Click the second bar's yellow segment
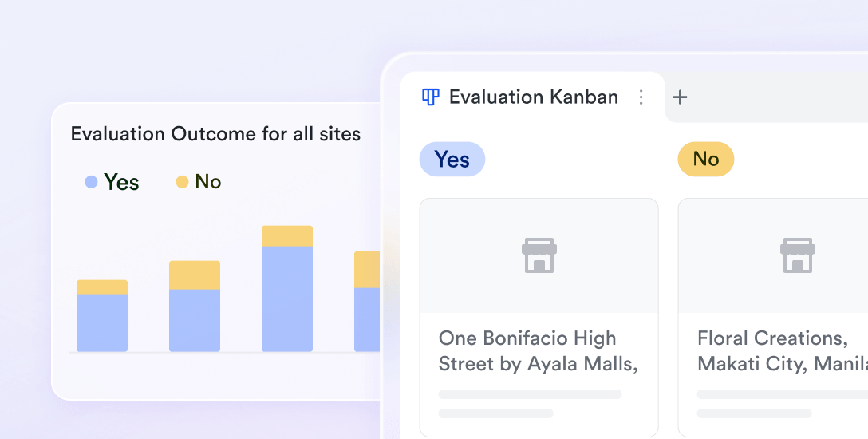 pyautogui.click(x=195, y=275)
